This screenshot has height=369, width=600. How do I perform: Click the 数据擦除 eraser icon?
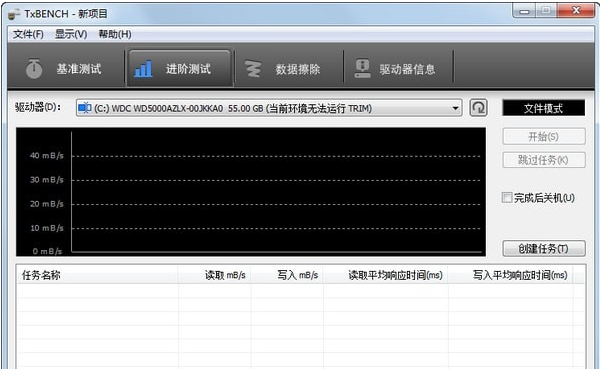click(x=253, y=69)
